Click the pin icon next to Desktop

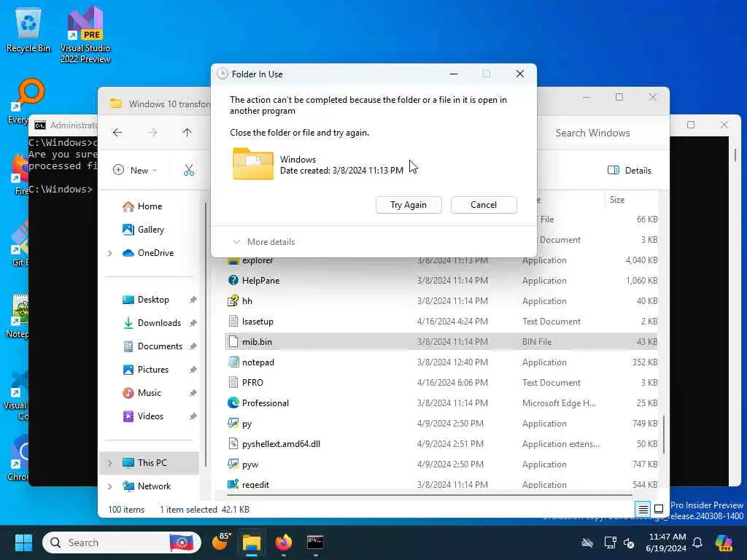click(193, 300)
